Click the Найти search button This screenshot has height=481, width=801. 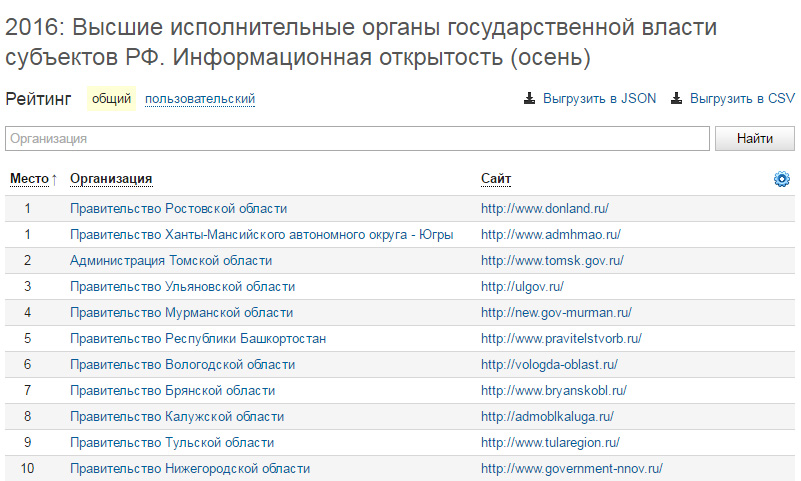(755, 139)
